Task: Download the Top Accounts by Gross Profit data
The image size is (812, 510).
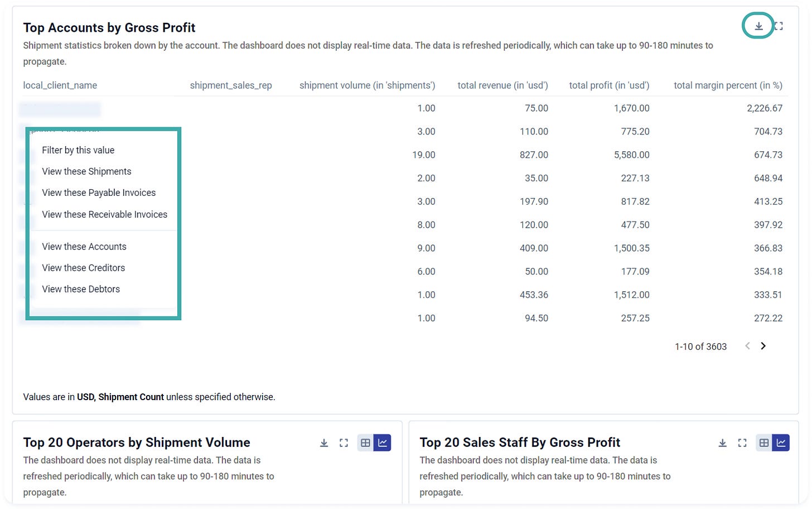Action: [758, 26]
